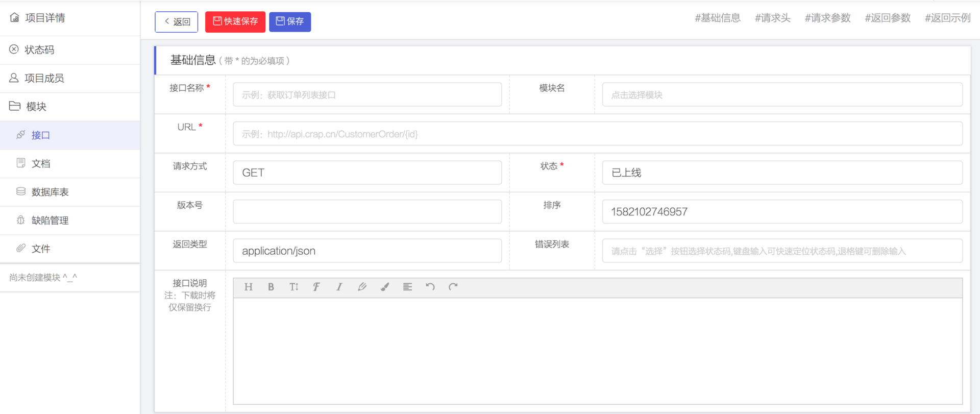Click the redo arrow in editor toolbar
Image resolution: width=980 pixels, height=414 pixels.
(x=453, y=287)
